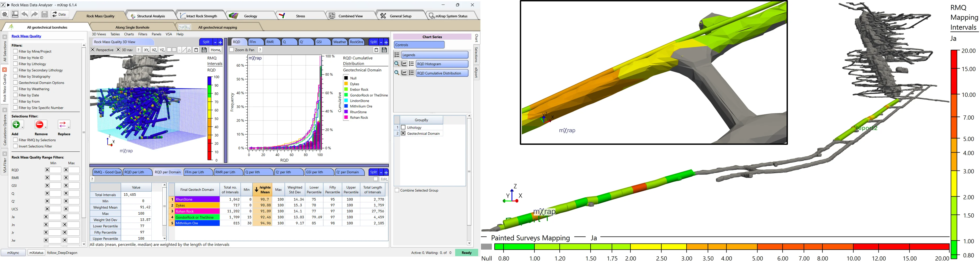Check the Lithology GroupBy checkbox
Screen dimensions: 980x264
pos(403,128)
